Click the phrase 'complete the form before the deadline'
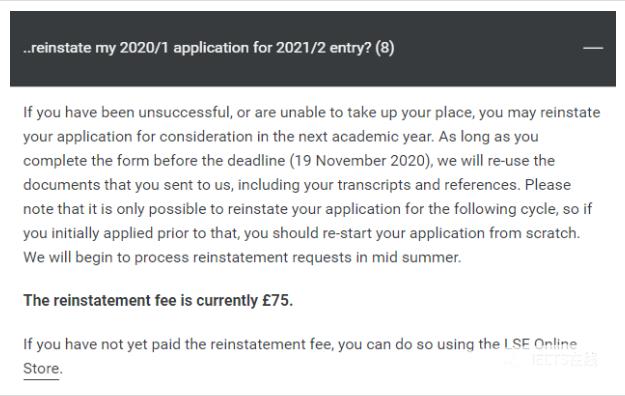This screenshot has width=625, height=396. [154, 161]
